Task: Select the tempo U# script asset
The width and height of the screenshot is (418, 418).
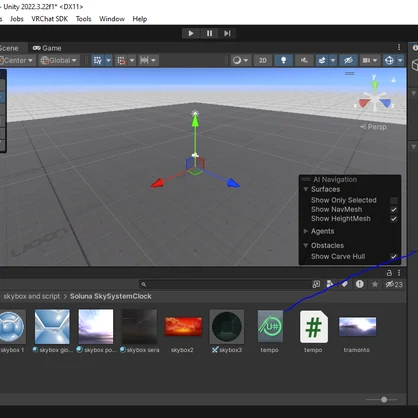Action: 270,331
